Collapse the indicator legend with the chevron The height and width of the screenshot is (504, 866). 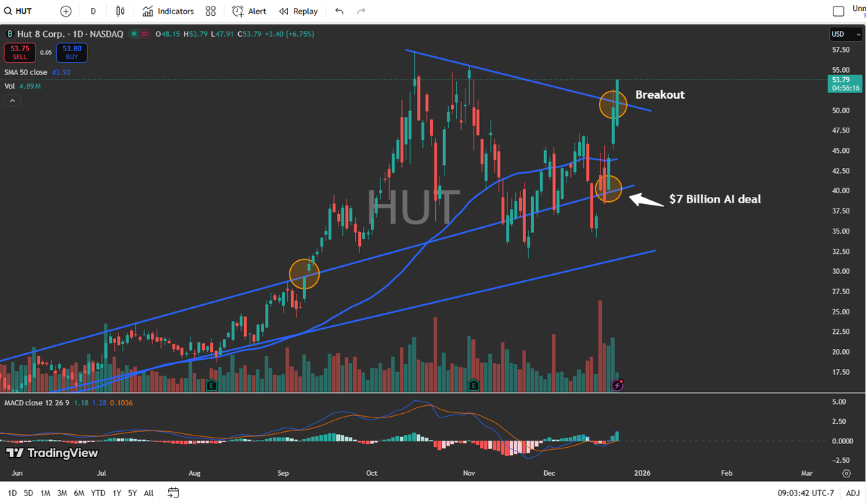(12, 101)
